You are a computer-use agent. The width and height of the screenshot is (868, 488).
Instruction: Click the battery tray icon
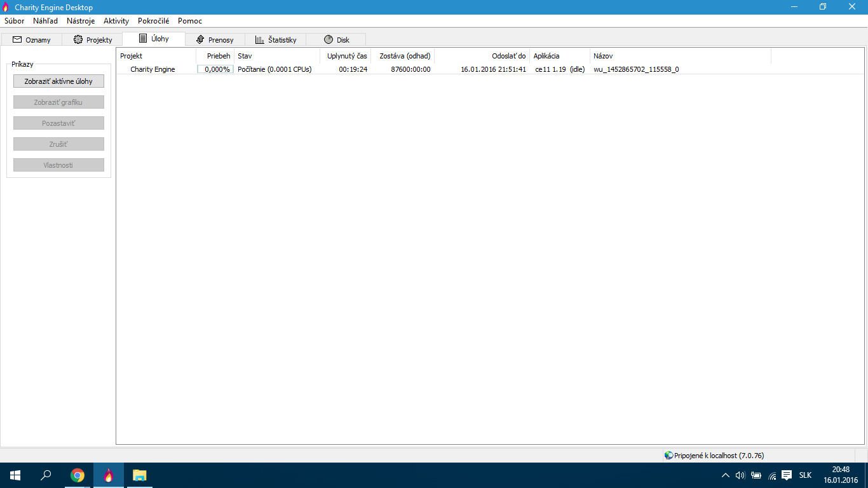[756, 475]
